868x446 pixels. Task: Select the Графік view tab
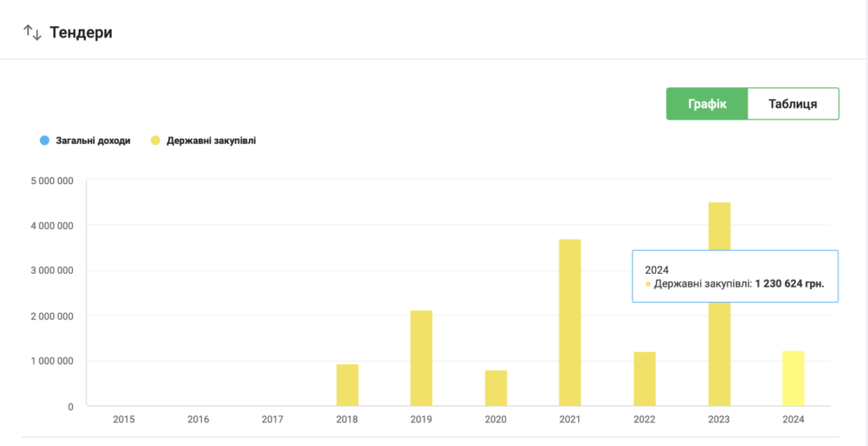[707, 104]
